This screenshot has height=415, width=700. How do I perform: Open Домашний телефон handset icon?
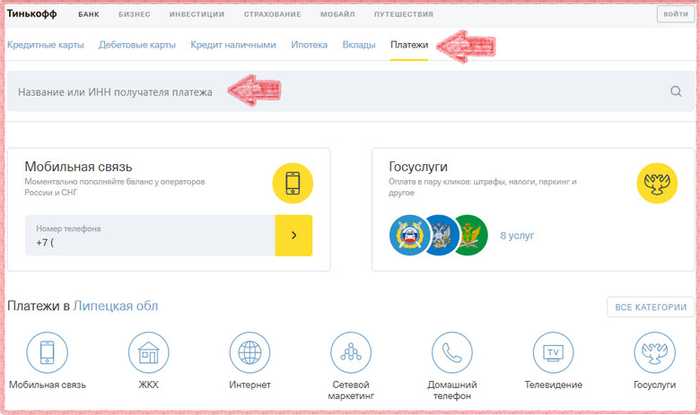tap(452, 352)
